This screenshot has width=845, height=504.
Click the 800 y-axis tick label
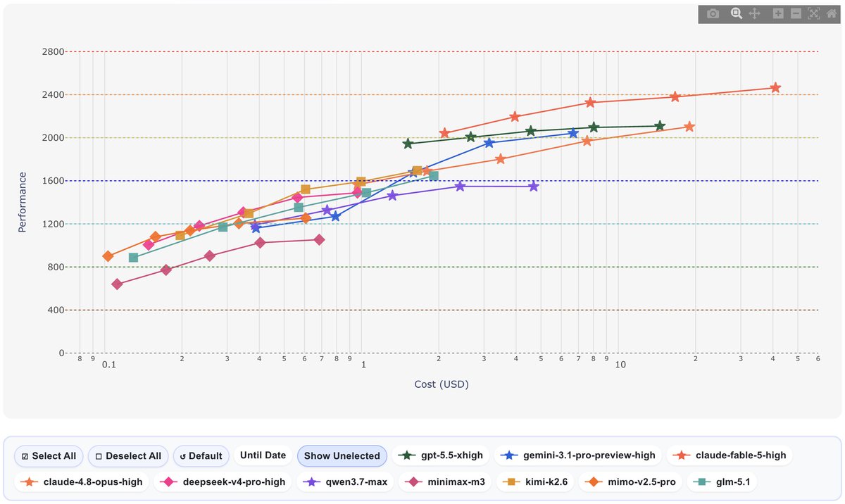coord(56,267)
